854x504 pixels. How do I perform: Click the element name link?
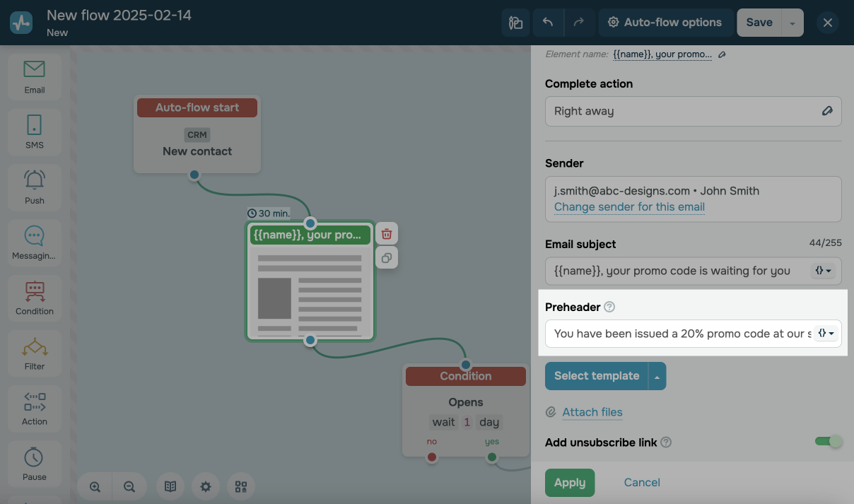(662, 54)
